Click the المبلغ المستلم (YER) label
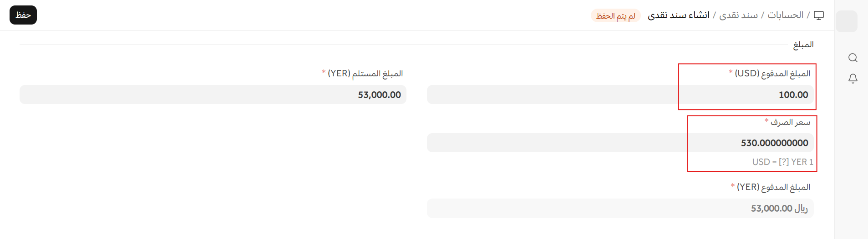868x239 pixels. [365, 74]
